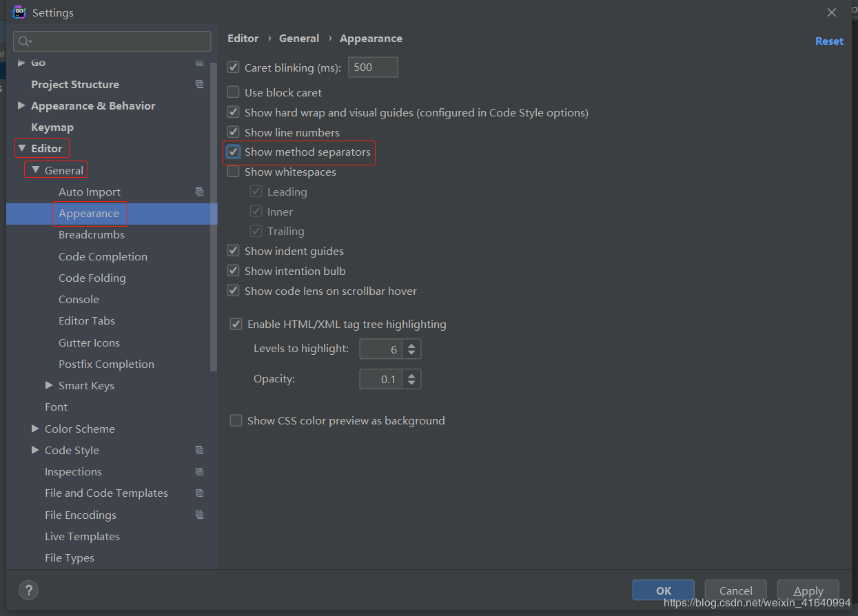Screen dimensions: 858x616
Task: Select Appearance page in tree
Action: point(89,213)
